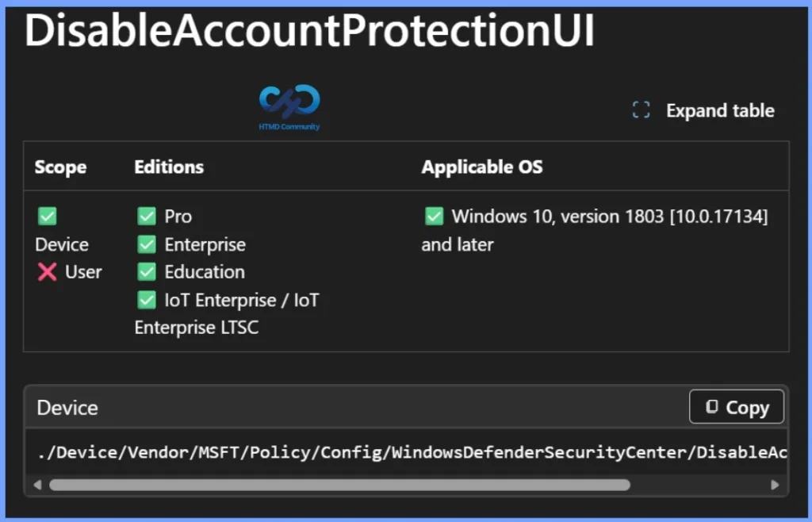Expand the table view

[x=720, y=110]
